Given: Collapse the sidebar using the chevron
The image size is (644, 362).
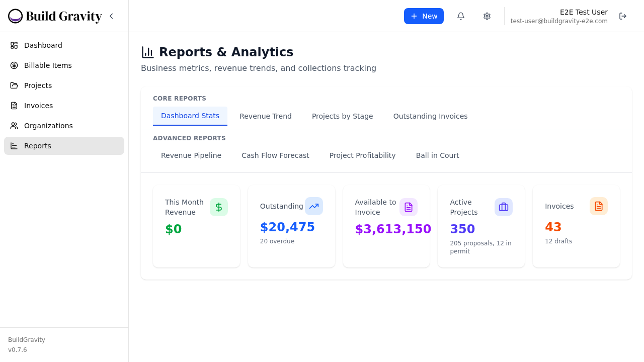Looking at the screenshot, I should tap(111, 16).
